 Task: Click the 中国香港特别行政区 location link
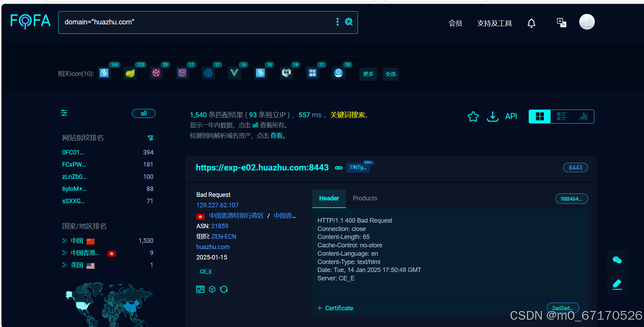237,216
